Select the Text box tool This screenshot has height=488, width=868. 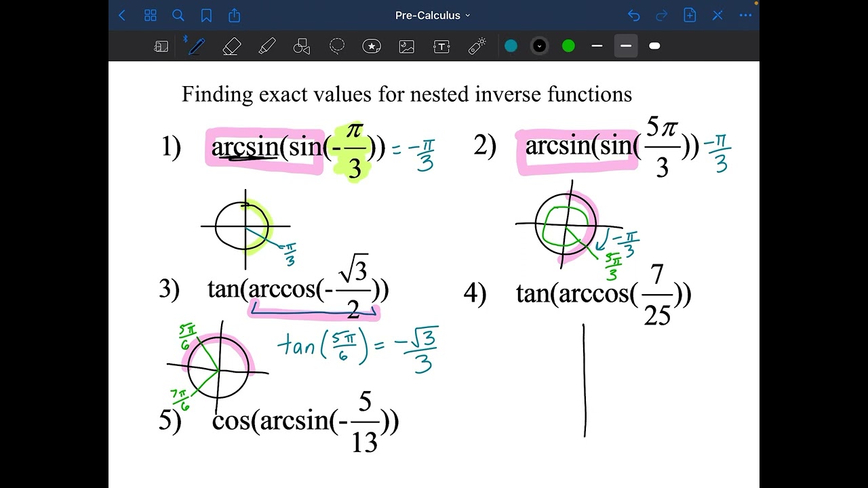pyautogui.click(x=441, y=46)
